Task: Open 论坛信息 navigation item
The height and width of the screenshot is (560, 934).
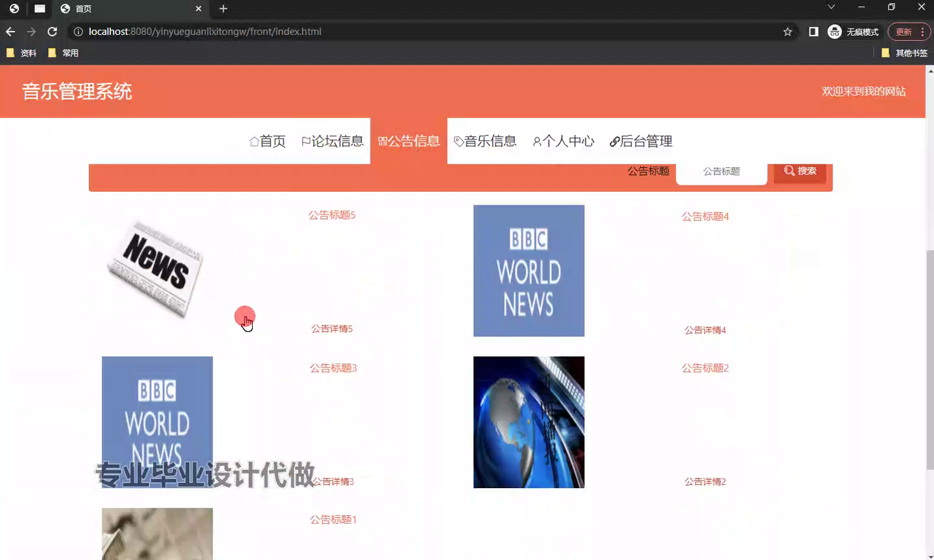Action: (332, 141)
